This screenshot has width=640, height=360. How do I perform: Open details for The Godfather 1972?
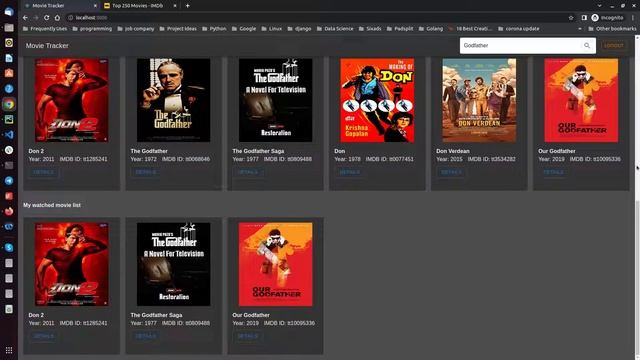pos(145,172)
